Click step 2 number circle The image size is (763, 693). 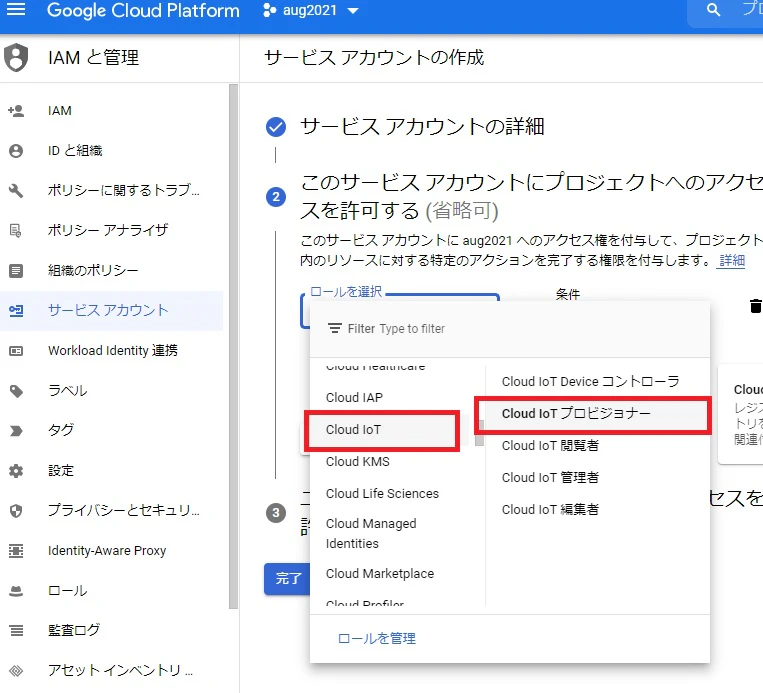point(276,197)
